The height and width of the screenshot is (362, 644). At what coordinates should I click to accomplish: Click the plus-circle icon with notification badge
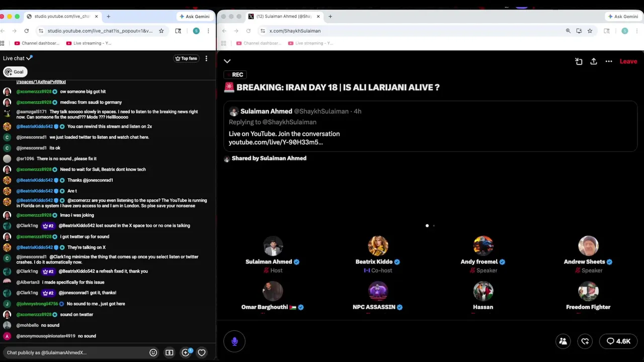[186, 352]
